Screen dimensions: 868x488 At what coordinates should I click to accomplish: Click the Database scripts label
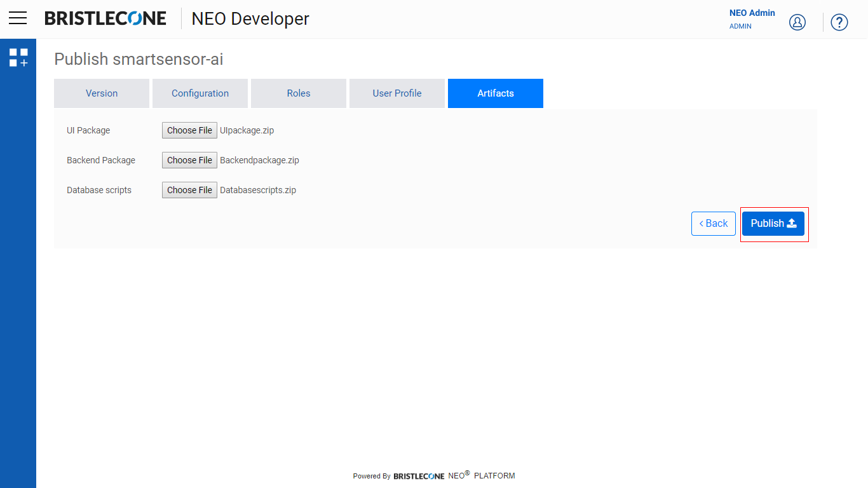click(99, 190)
